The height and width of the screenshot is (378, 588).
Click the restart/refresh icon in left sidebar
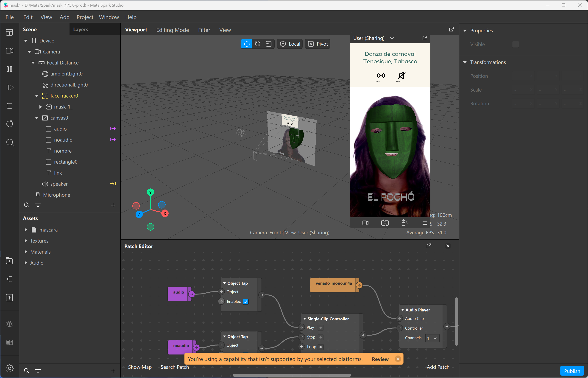pyautogui.click(x=9, y=124)
